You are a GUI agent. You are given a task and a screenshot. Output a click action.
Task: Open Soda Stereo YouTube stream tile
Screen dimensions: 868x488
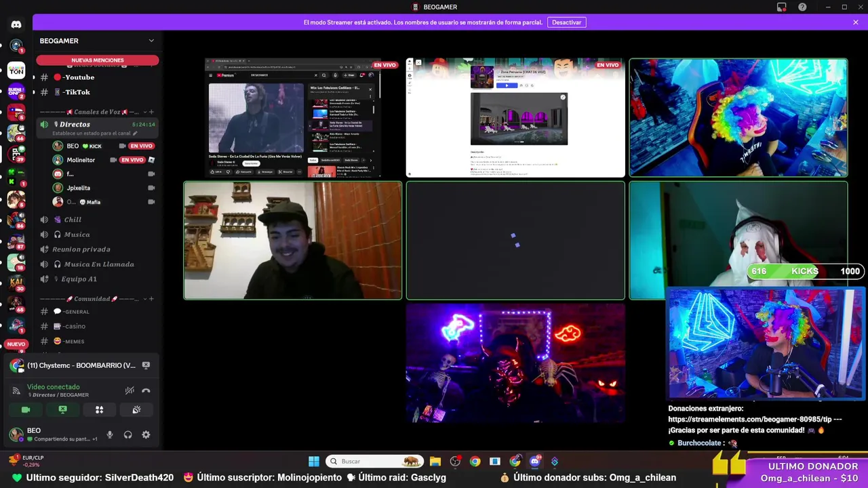(x=294, y=118)
